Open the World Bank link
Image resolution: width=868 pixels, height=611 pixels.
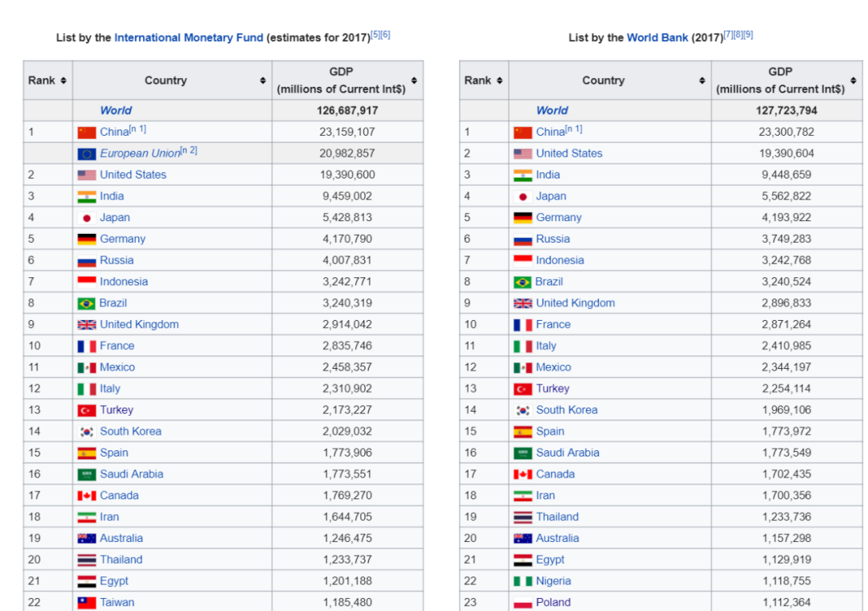coord(657,38)
